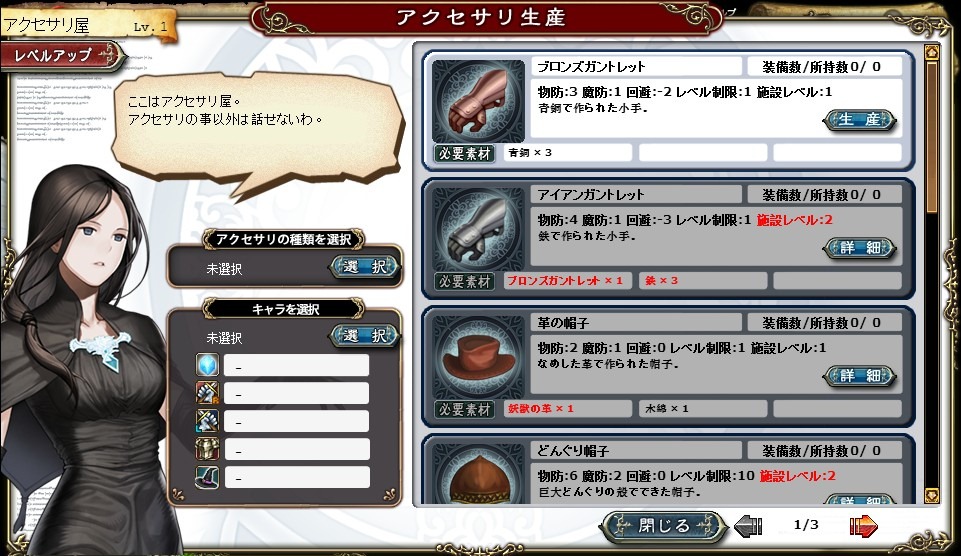
Task: Click 生産 button for Bronze Gauntlet
Action: tap(859, 120)
